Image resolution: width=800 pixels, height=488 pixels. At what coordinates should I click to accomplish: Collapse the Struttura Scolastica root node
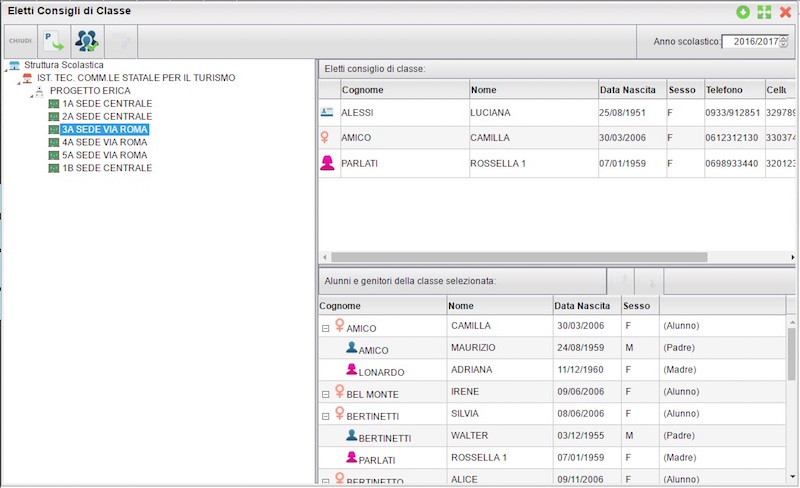pyautogui.click(x=6, y=70)
